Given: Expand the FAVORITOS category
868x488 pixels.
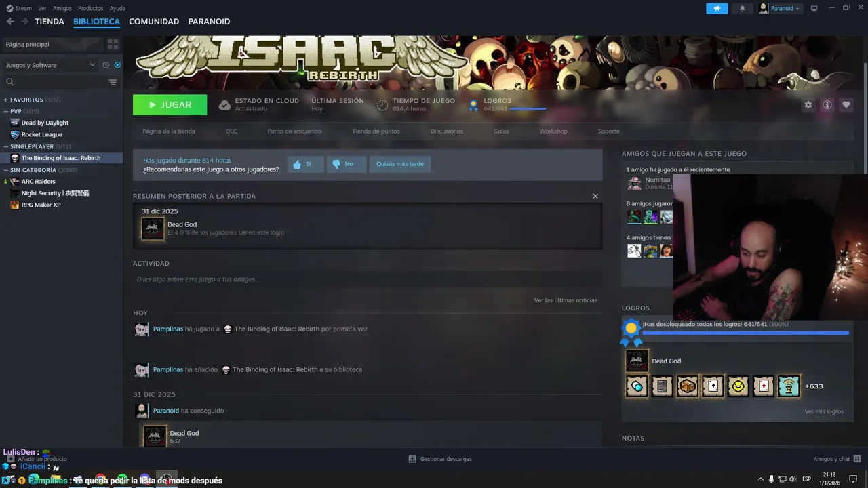Looking at the screenshot, I should tap(32, 100).
